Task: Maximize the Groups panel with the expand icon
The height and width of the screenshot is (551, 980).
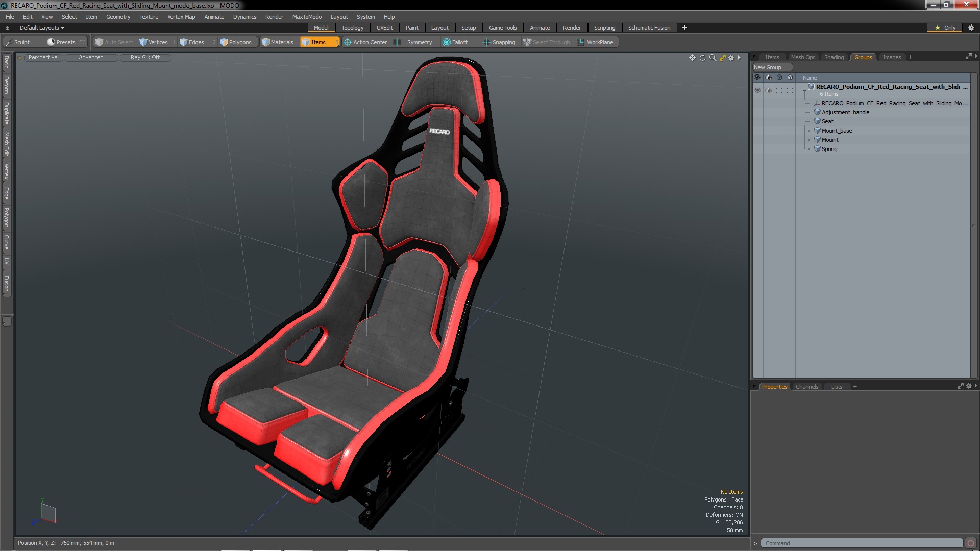Action: point(968,57)
